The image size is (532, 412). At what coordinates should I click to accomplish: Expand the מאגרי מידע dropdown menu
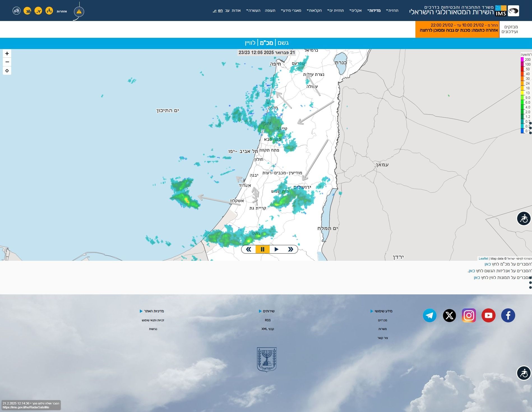tap(291, 10)
